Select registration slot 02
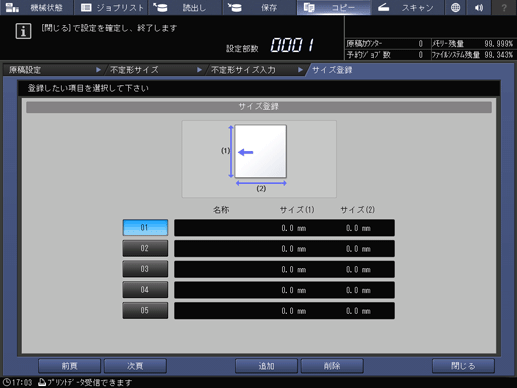The image size is (517, 388). pyautogui.click(x=145, y=248)
